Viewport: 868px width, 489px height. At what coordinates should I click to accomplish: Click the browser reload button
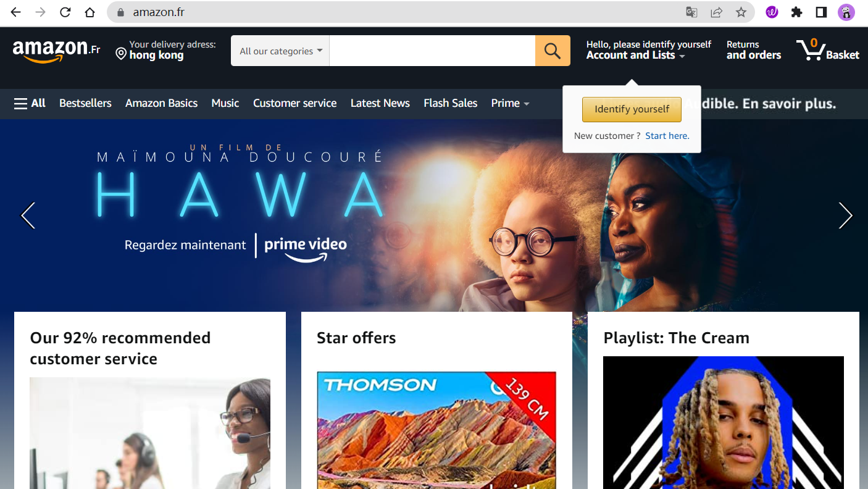(65, 12)
